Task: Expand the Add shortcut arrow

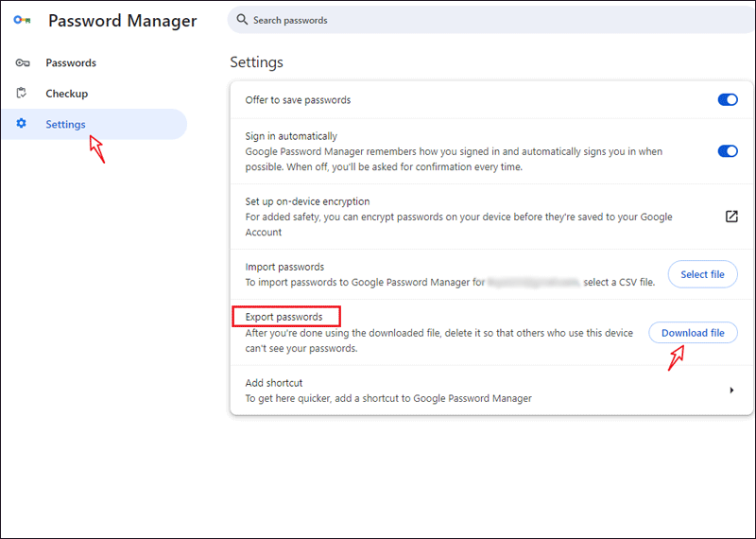Action: click(x=731, y=390)
